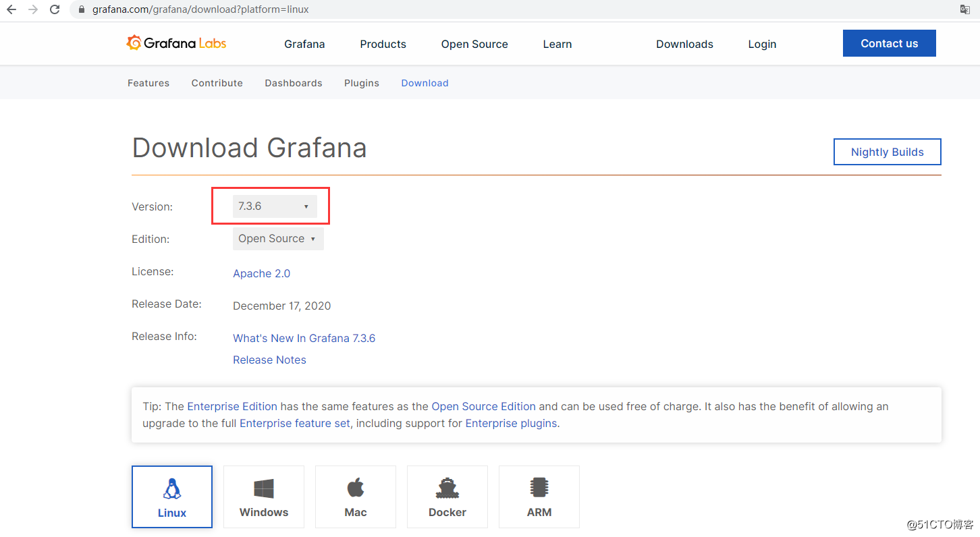Open the Open Source menu
The image size is (980, 537).
[x=474, y=44]
